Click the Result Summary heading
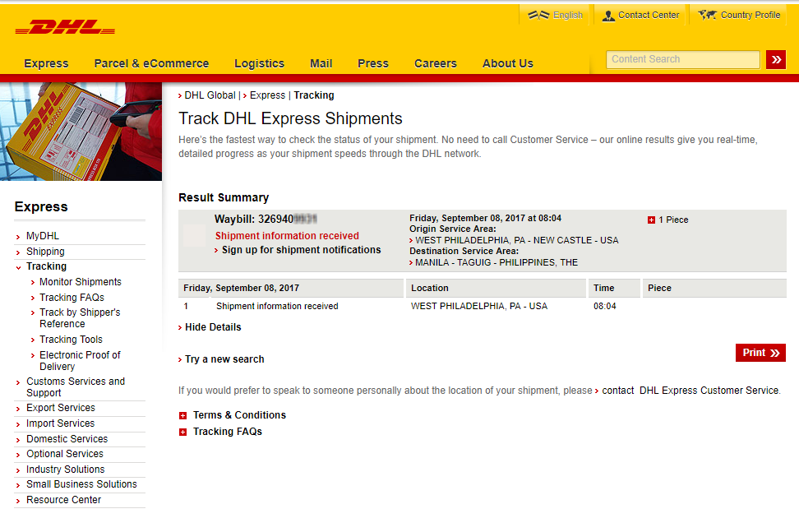This screenshot has width=799, height=532. [x=224, y=197]
